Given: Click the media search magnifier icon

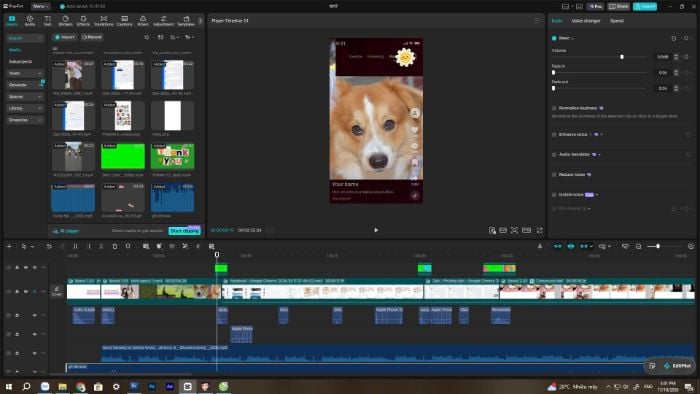Looking at the screenshot, I should (x=147, y=37).
